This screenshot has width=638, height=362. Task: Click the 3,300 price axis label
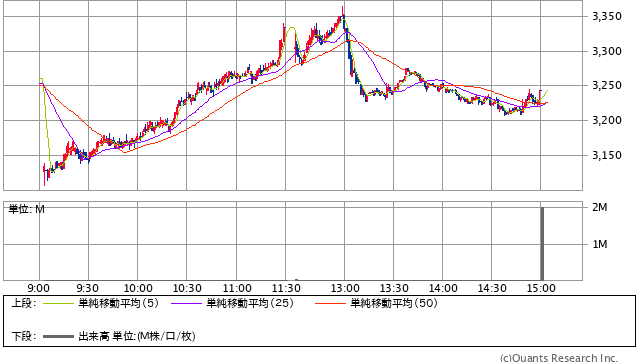coord(607,51)
